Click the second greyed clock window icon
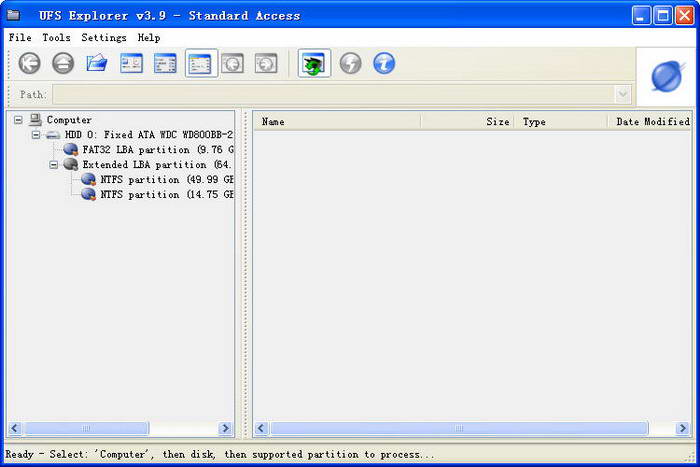This screenshot has height=467, width=700. point(266,63)
